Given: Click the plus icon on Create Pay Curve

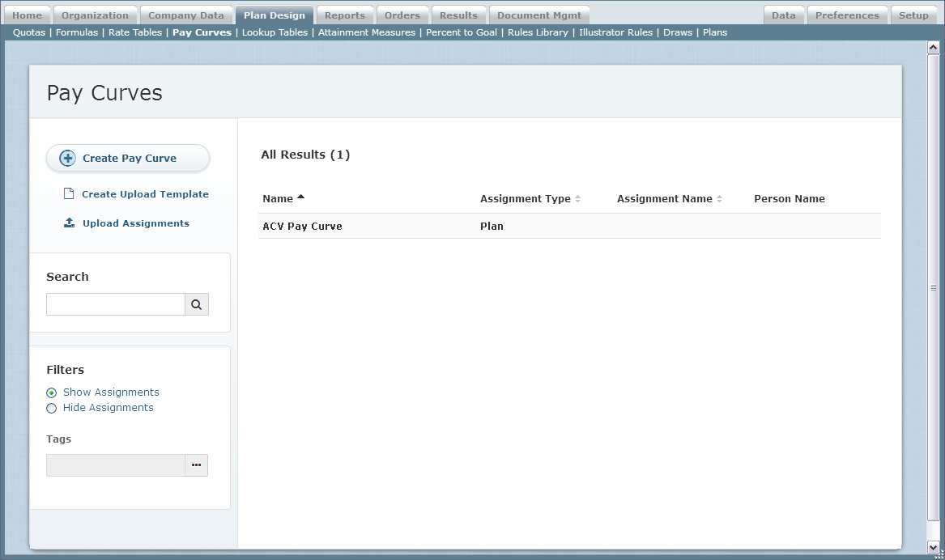Looking at the screenshot, I should tap(68, 159).
